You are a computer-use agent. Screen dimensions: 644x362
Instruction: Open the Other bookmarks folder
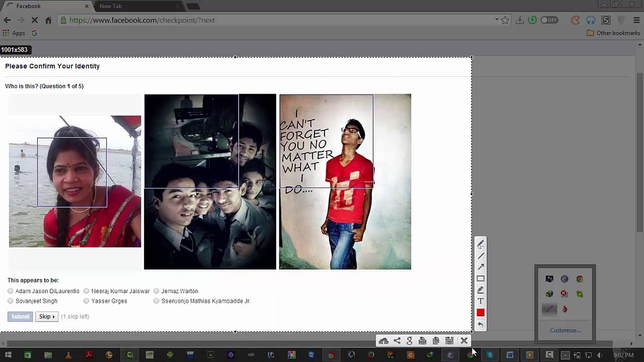tap(613, 33)
